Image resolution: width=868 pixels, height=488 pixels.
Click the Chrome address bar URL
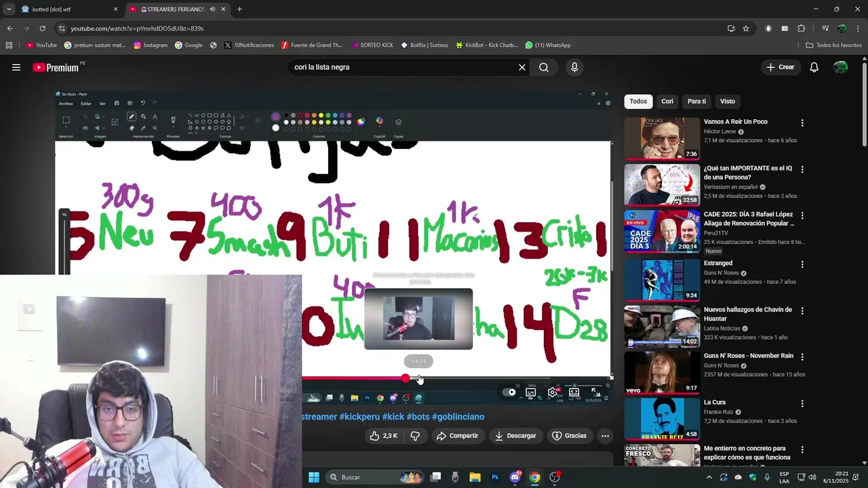coord(137,28)
